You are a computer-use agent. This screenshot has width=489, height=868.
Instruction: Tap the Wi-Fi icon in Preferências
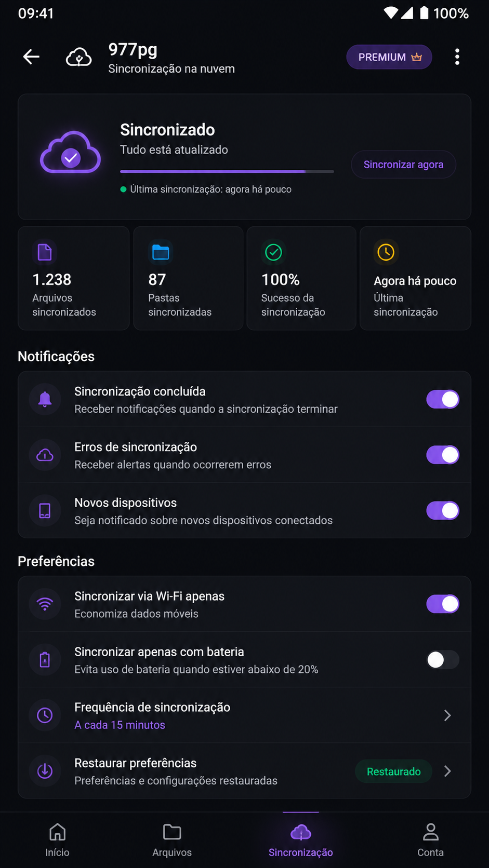(x=45, y=604)
